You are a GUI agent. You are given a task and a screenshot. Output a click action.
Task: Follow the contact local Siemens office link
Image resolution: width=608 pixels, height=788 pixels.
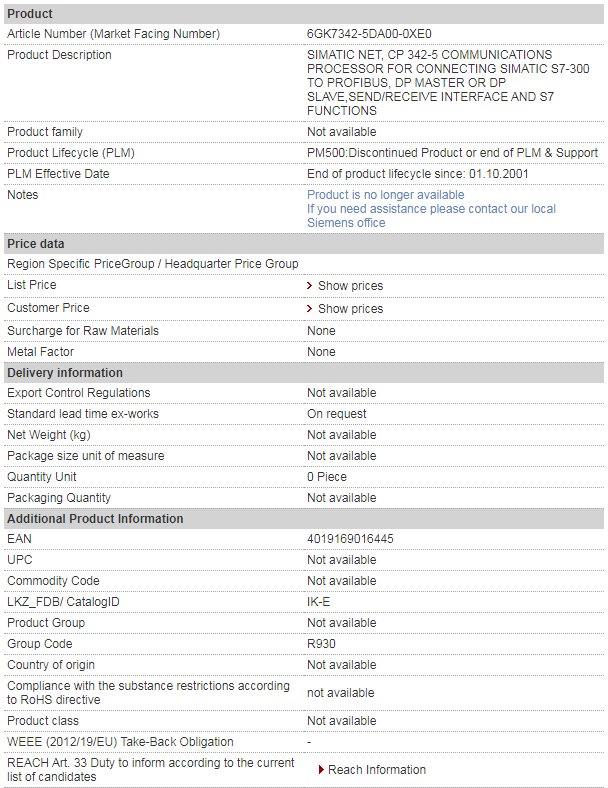pyautogui.click(x=431, y=216)
